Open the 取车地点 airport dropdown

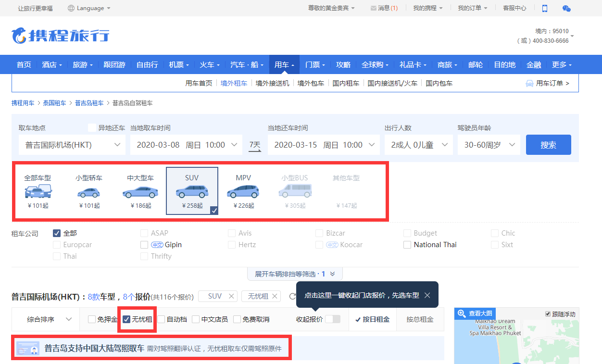[x=72, y=145]
